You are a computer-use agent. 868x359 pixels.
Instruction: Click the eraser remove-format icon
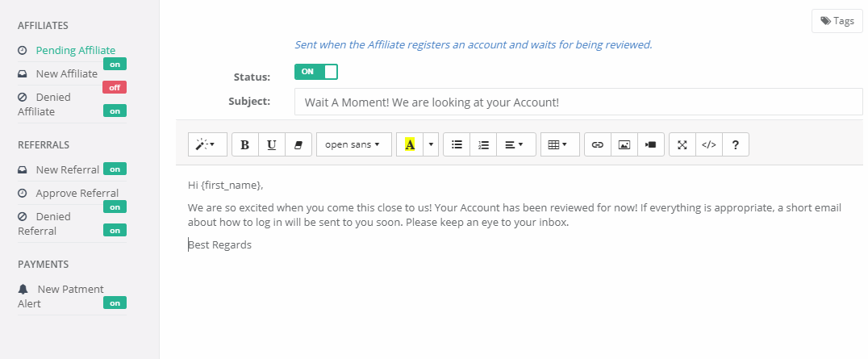tap(298, 144)
